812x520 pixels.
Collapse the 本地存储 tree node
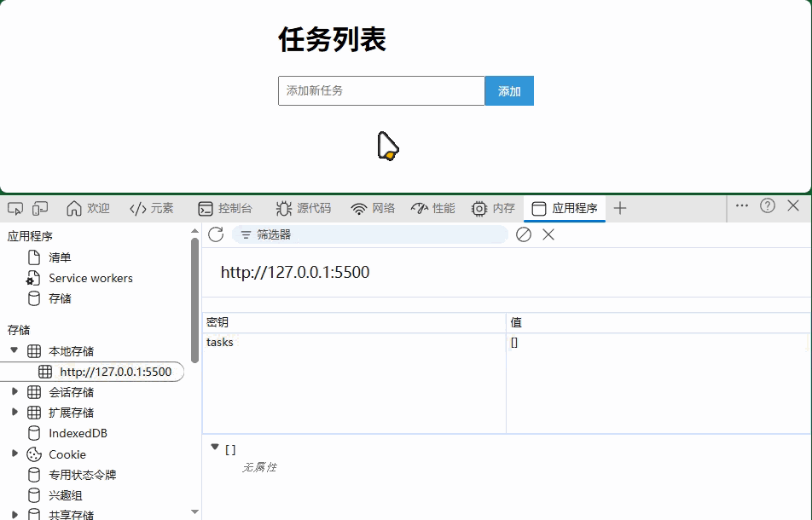coord(14,350)
